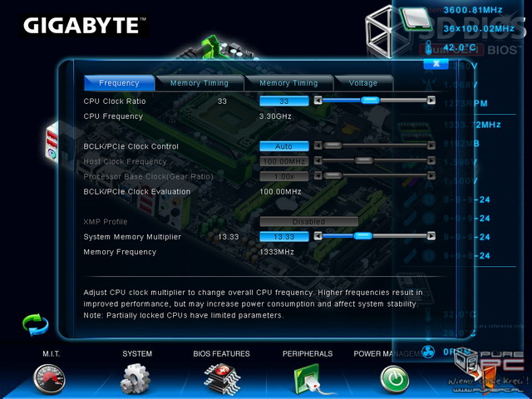Click the rear I/O panel on 3D motherboard
The image size is (532, 399).
53,142
